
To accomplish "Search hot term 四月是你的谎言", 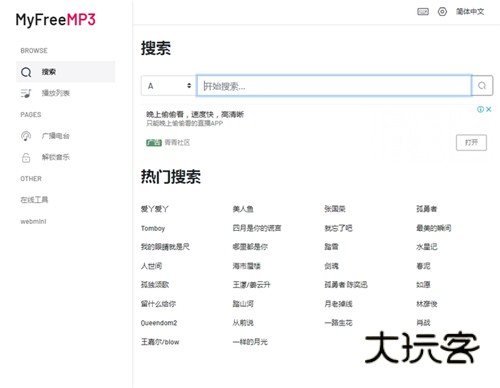I will click(x=257, y=228).
